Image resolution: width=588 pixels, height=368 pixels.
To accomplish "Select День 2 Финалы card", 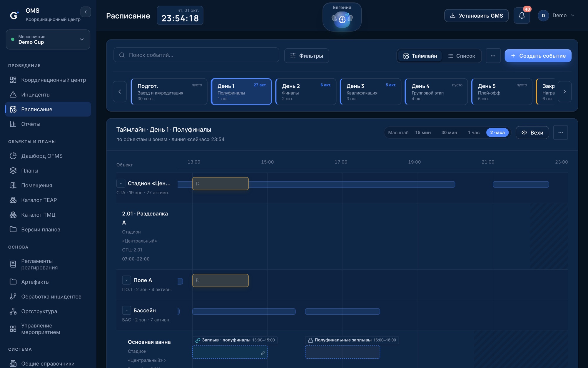I will click(306, 92).
